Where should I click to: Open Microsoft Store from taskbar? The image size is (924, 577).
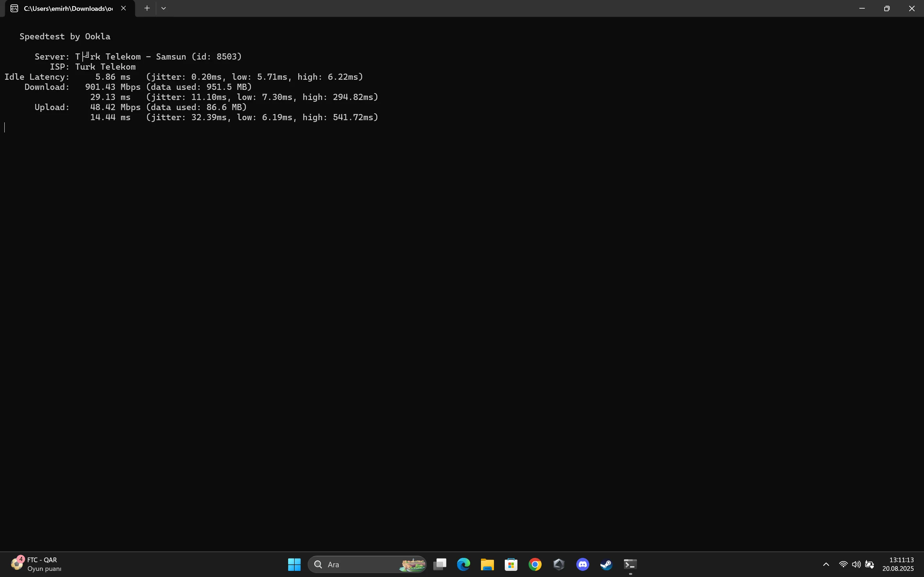pyautogui.click(x=511, y=564)
